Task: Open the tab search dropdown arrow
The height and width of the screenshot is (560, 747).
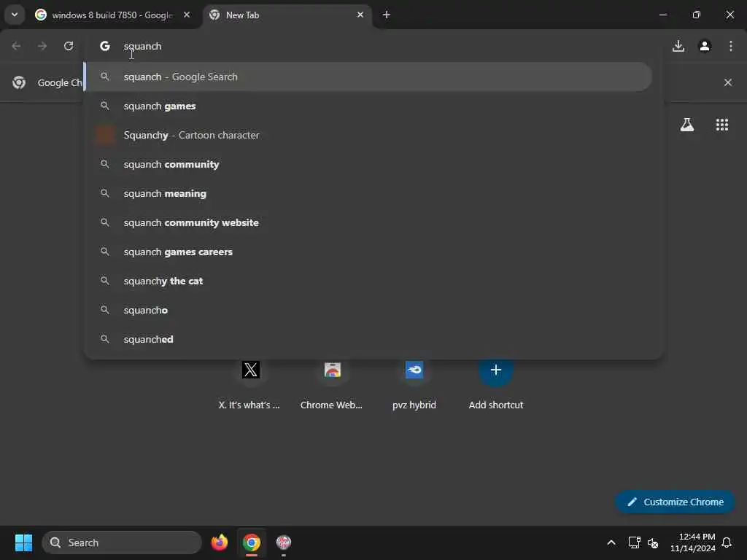Action: pyautogui.click(x=15, y=15)
